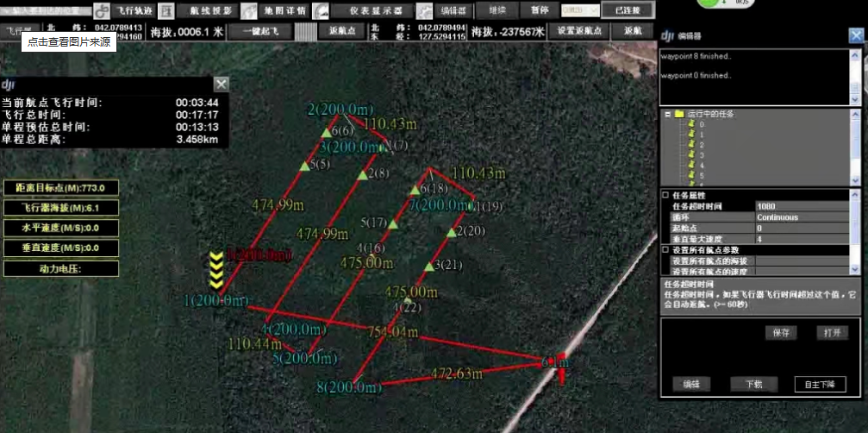Image resolution: width=868 pixels, height=433 pixels.
Task: Click the map details icon beside 地图详情
Action: 248,10
